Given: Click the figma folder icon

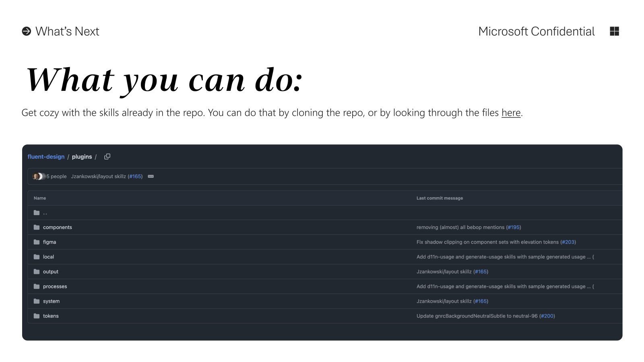Looking at the screenshot, I should point(37,242).
